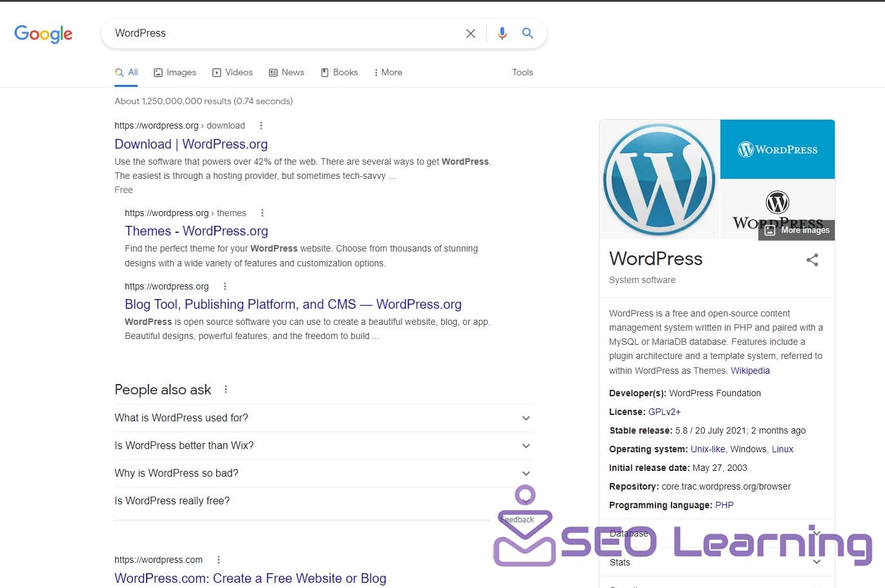The image size is (885, 588).
Task: Click the More images button
Action: [x=797, y=230]
